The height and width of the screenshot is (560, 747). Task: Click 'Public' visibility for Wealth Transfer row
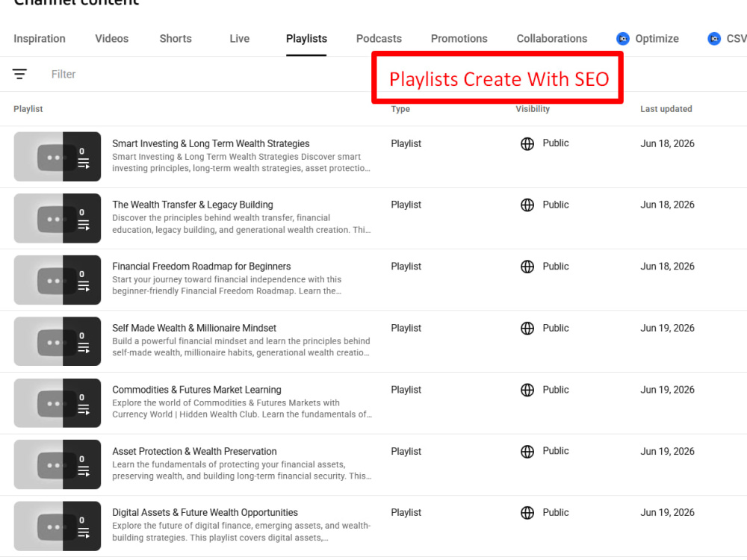tap(556, 205)
